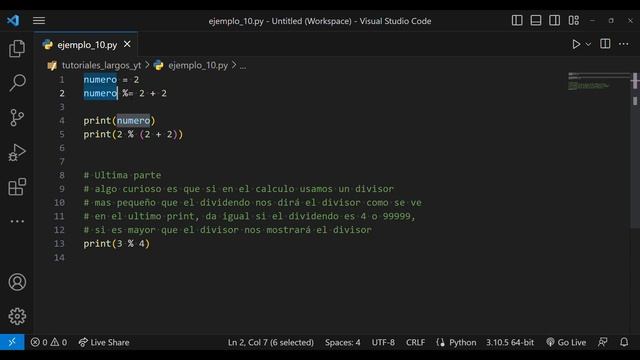The height and width of the screenshot is (360, 640).
Task: Launch Go Live server from status bar
Action: click(x=566, y=342)
